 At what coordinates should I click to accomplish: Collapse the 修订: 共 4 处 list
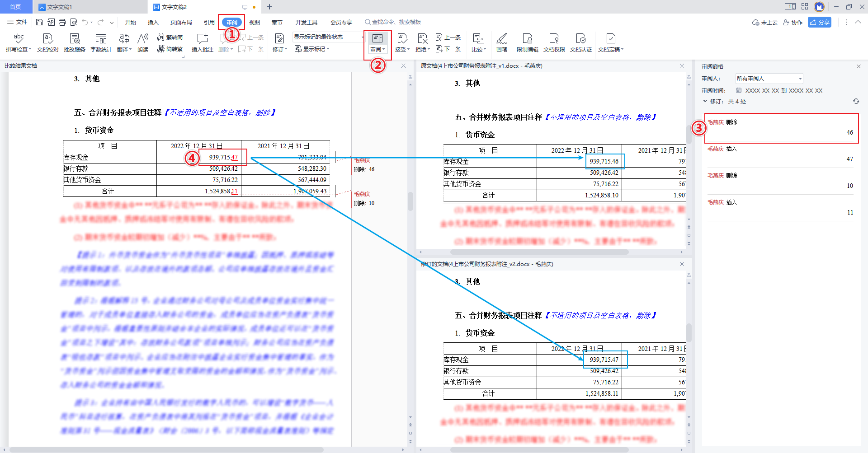tap(705, 101)
